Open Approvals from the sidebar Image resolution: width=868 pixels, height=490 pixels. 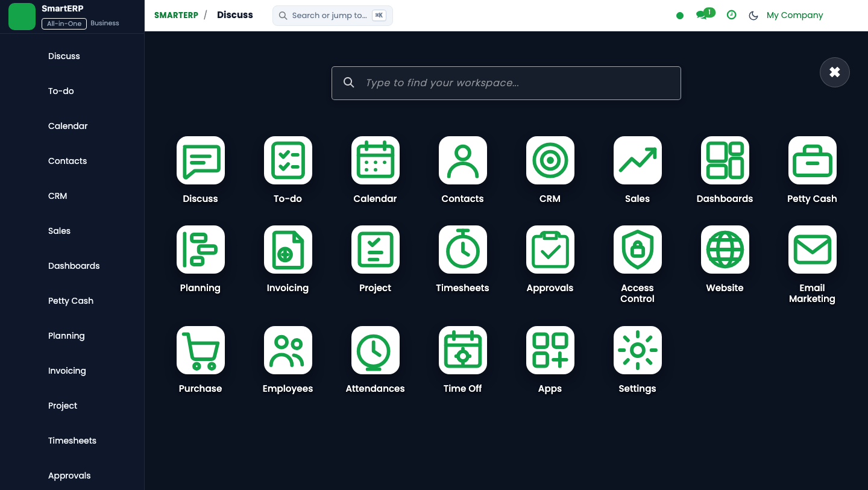click(69, 476)
